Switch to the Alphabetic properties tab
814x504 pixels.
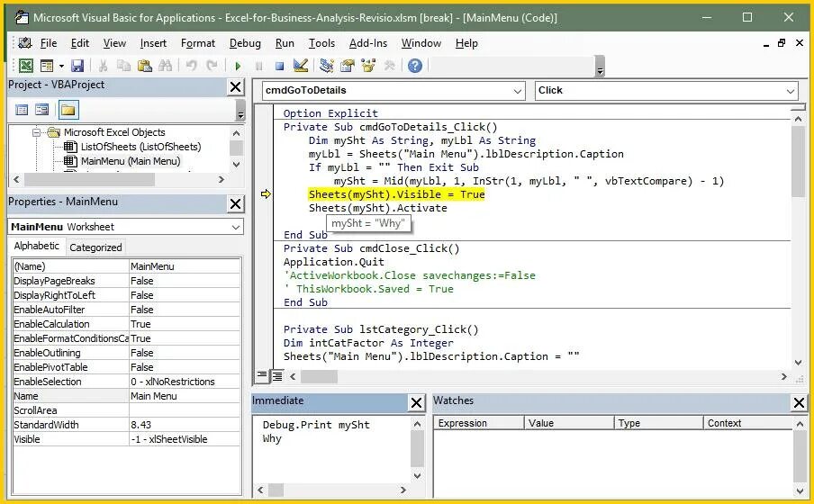[x=36, y=246]
